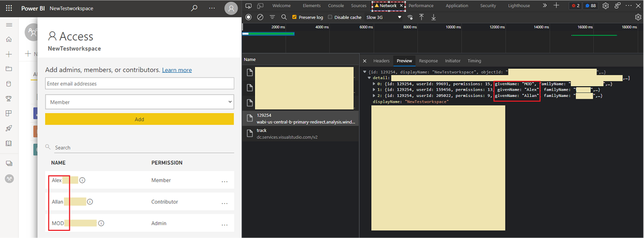
Task: Toggle the network filter icon
Action: pos(272,17)
